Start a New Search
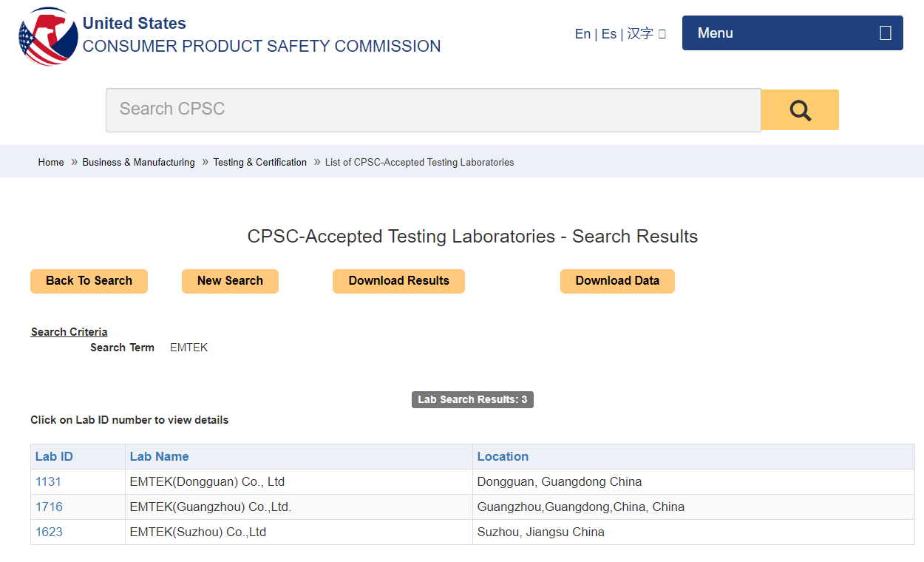This screenshot has height=562, width=924. 230,281
